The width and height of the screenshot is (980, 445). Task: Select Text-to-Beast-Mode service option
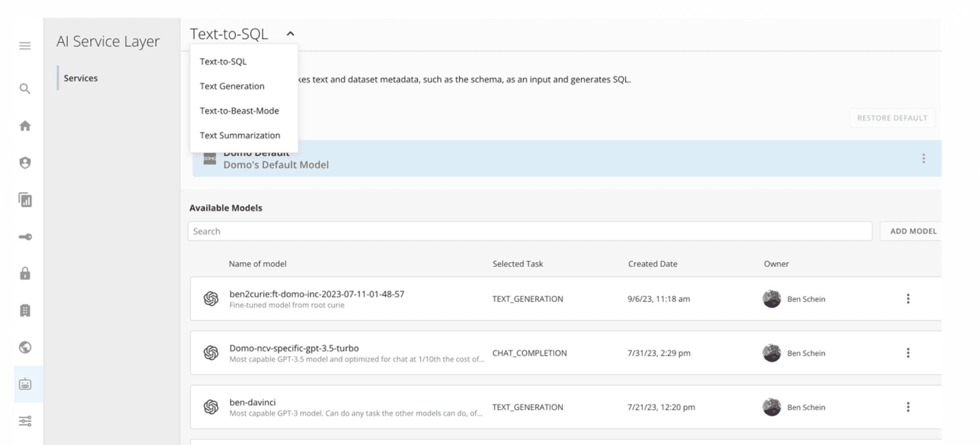[x=239, y=111]
